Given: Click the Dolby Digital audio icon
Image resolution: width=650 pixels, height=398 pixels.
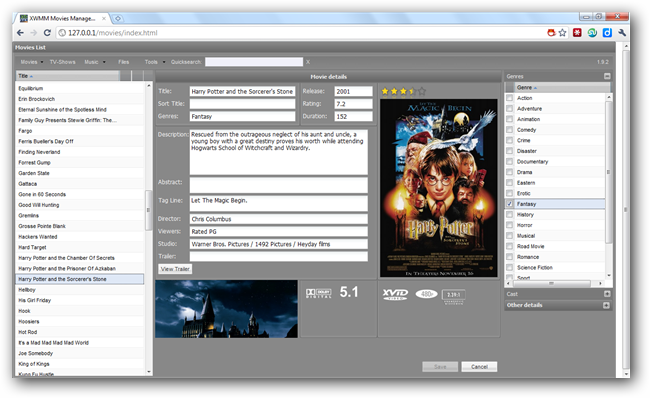Looking at the screenshot, I should click(x=319, y=293).
